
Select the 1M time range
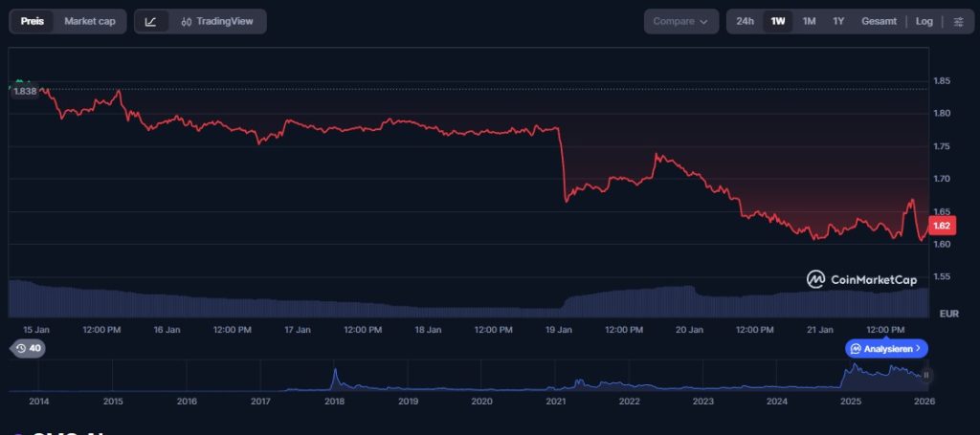tap(809, 21)
